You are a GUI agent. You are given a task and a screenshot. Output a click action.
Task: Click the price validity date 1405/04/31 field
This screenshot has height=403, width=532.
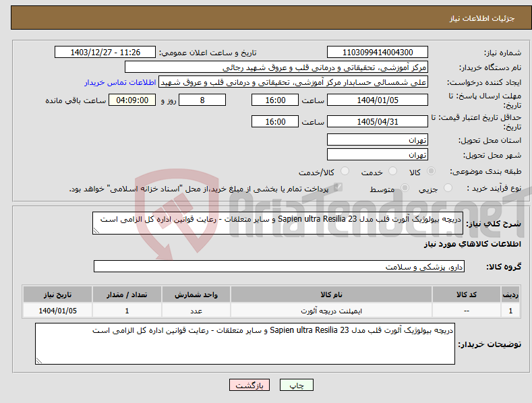pos(378,121)
